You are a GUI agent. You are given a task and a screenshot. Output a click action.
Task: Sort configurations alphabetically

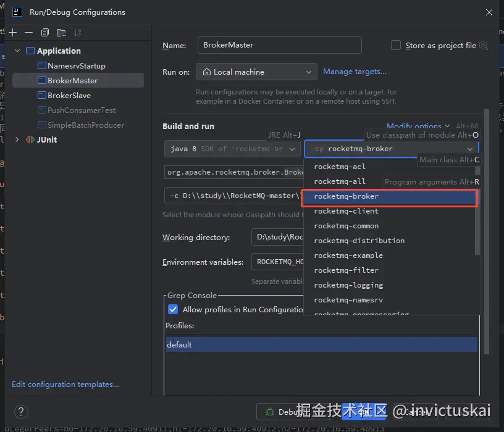point(77,33)
